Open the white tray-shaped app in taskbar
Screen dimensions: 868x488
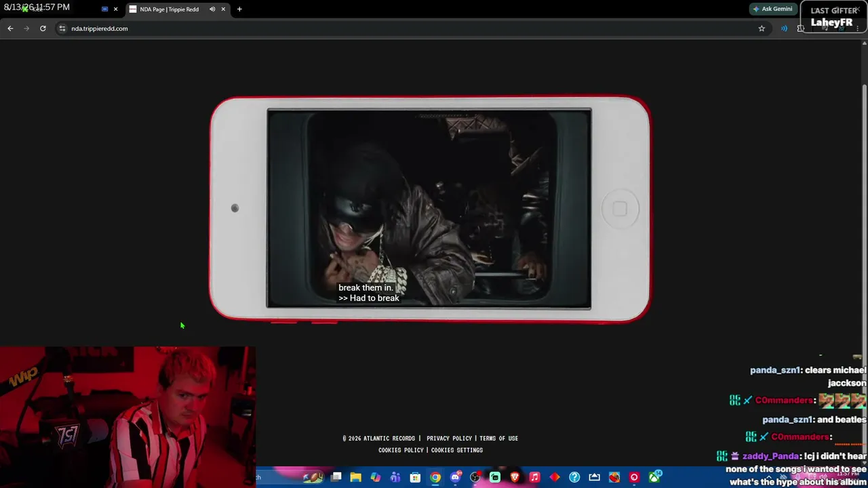click(595, 477)
